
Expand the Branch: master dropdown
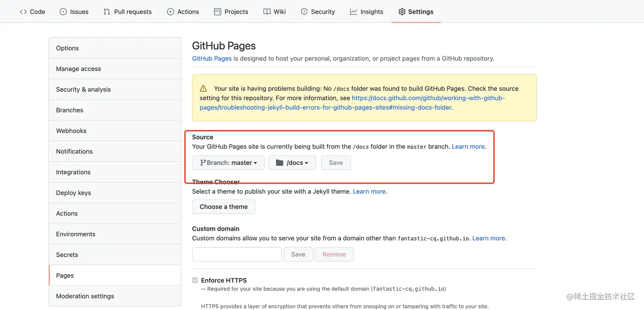coord(228,162)
